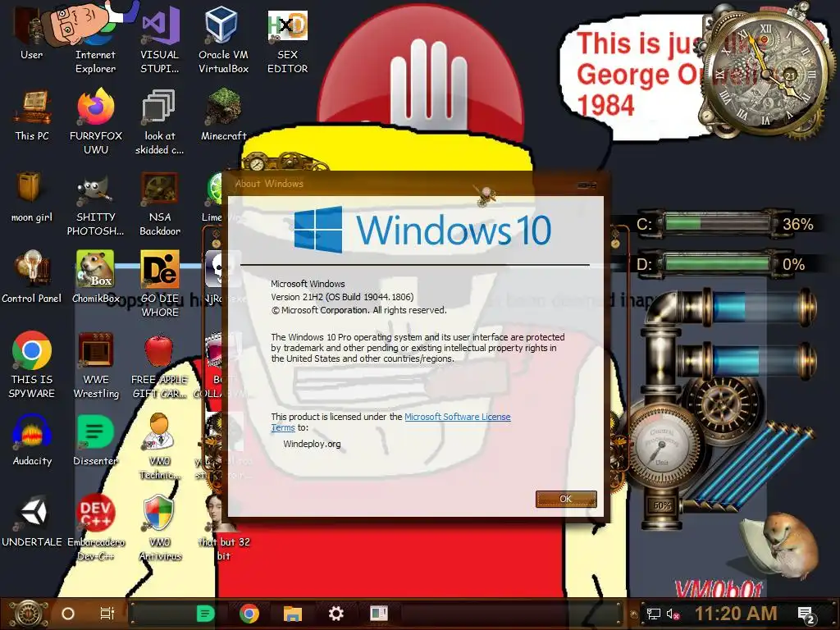Screen dimensions: 840x630
Task: Click the 11:20 AM taskbar clock
Action: pyautogui.click(x=736, y=614)
